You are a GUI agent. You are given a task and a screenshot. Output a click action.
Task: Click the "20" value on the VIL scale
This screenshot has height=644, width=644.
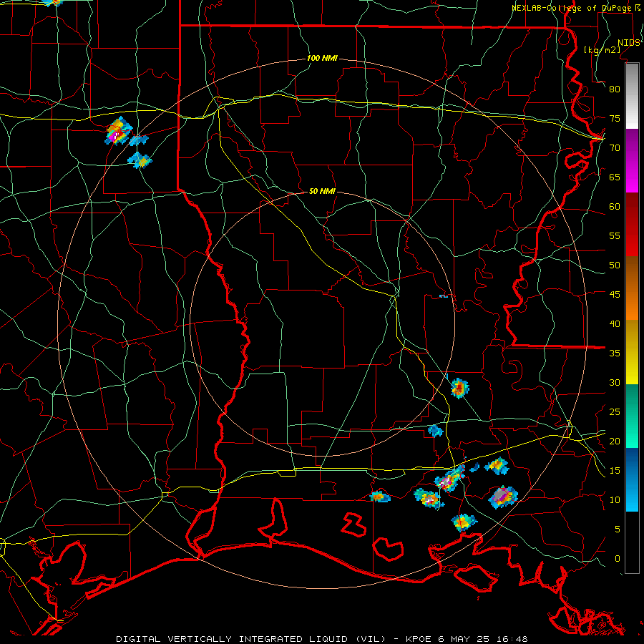[615, 441]
